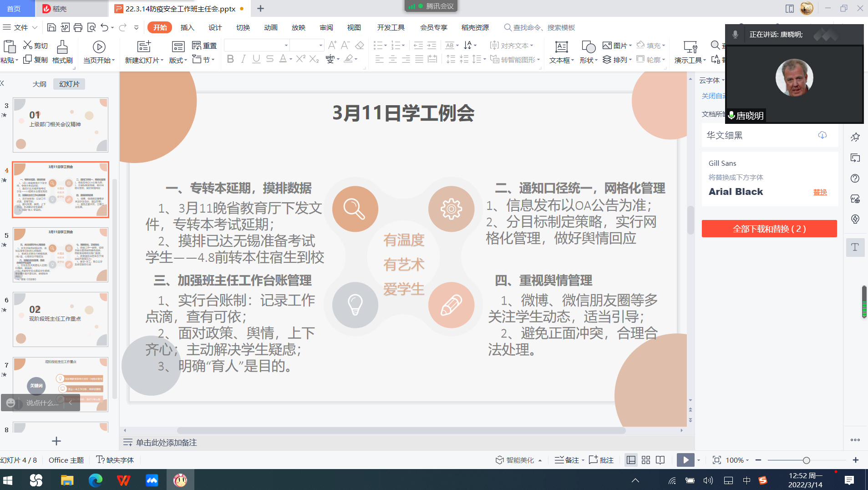Image resolution: width=868 pixels, height=490 pixels.
Task: Open the 100% zoom level dropdown
Action: [747, 460]
